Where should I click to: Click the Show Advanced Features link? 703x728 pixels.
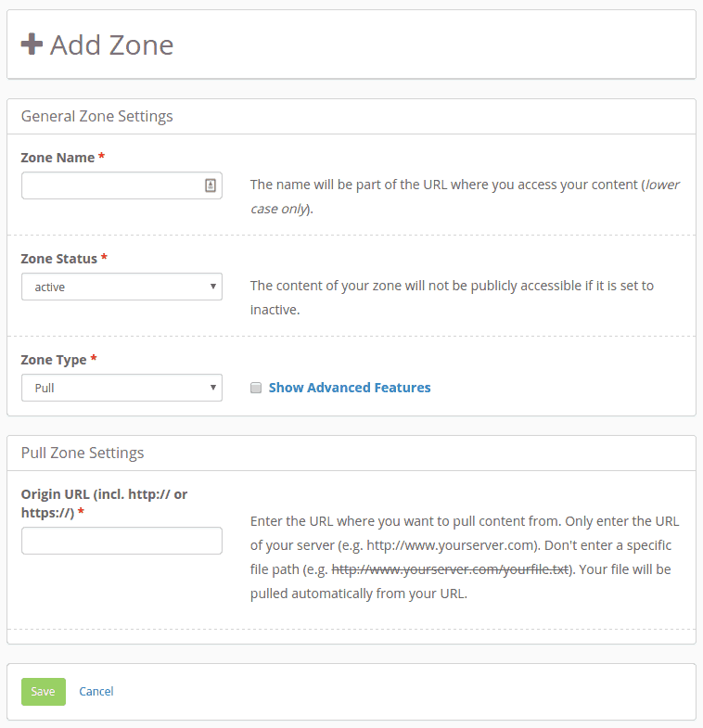(x=350, y=388)
